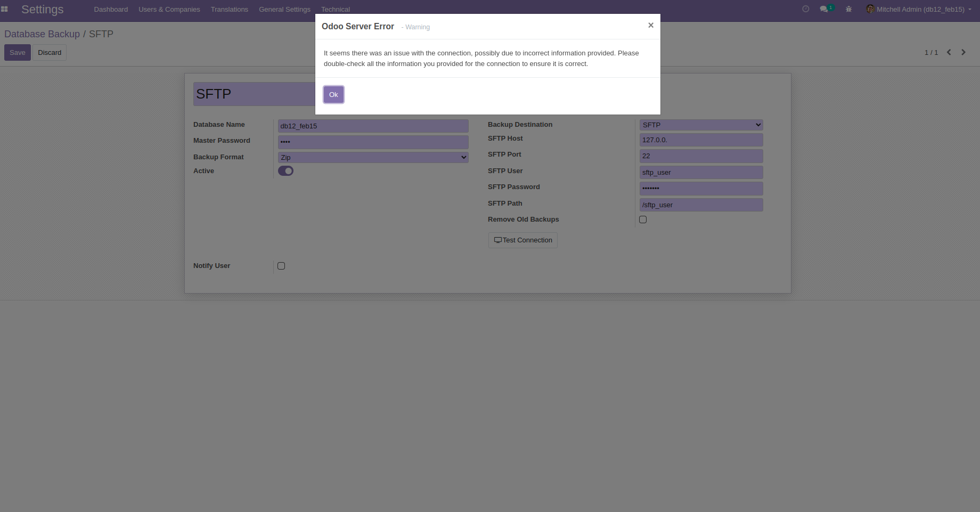
Task: Check the Remove Old Backups checkbox
Action: 643,220
